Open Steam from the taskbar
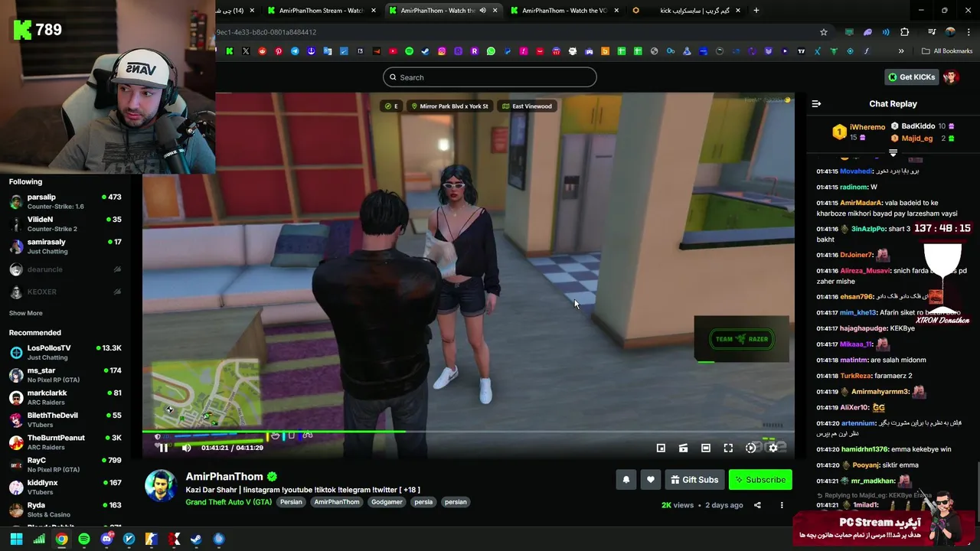The image size is (980, 551). click(x=197, y=539)
